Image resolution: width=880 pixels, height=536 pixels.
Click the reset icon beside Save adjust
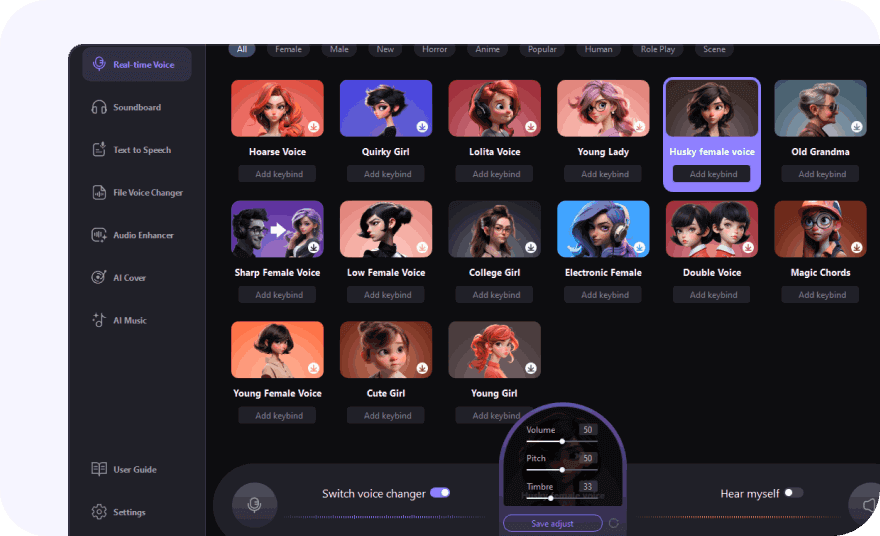613,523
